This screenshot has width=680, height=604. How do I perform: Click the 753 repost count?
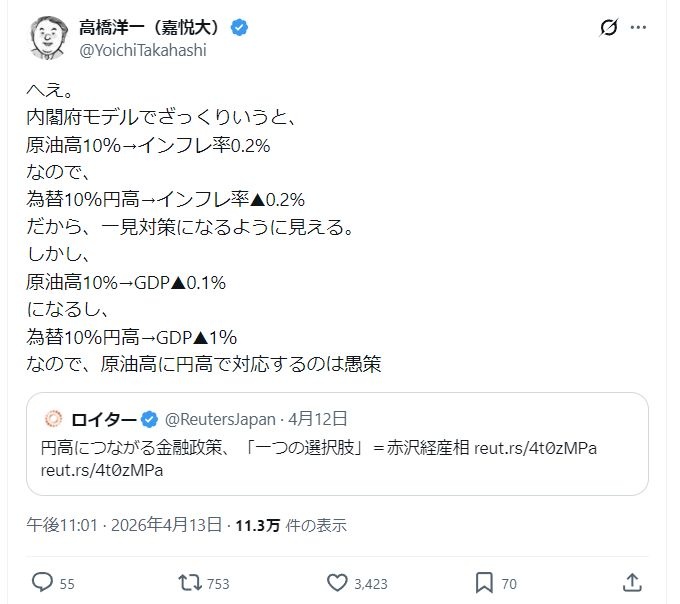tap(218, 583)
